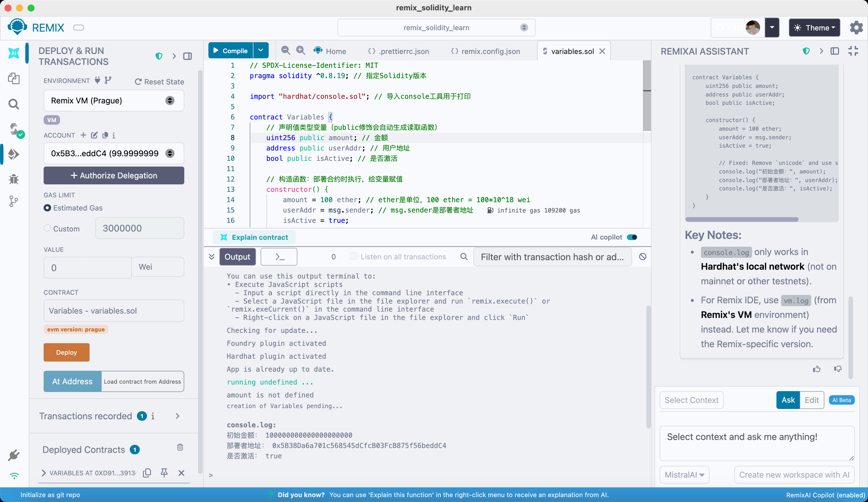Copy the deployed Variables contract address
The width and height of the screenshot is (868, 502).
pos(147,473)
